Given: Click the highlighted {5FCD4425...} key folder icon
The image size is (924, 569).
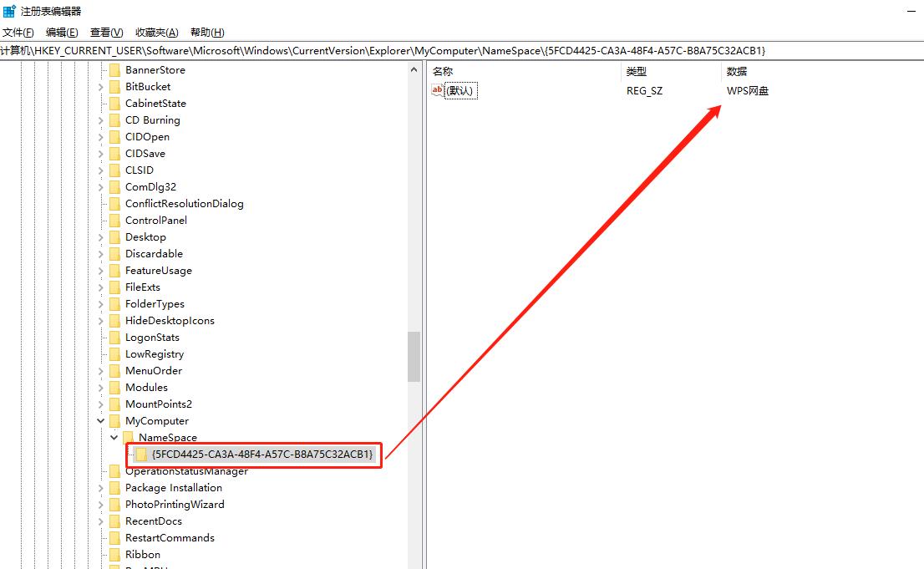Looking at the screenshot, I should coord(142,455).
